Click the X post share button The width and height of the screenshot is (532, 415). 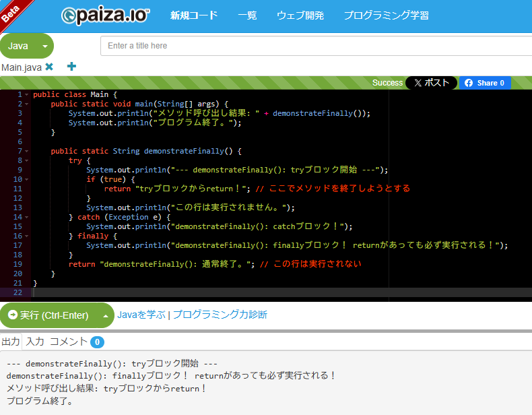click(432, 83)
